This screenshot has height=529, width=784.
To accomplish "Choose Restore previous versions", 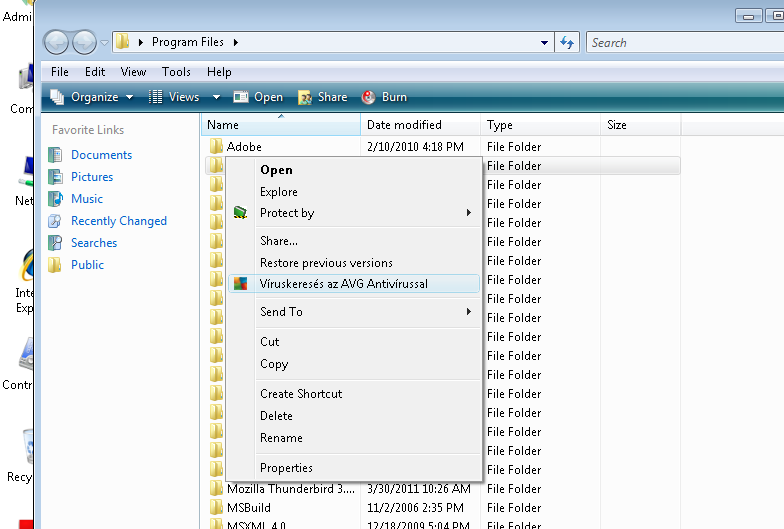I will (x=354, y=263).
